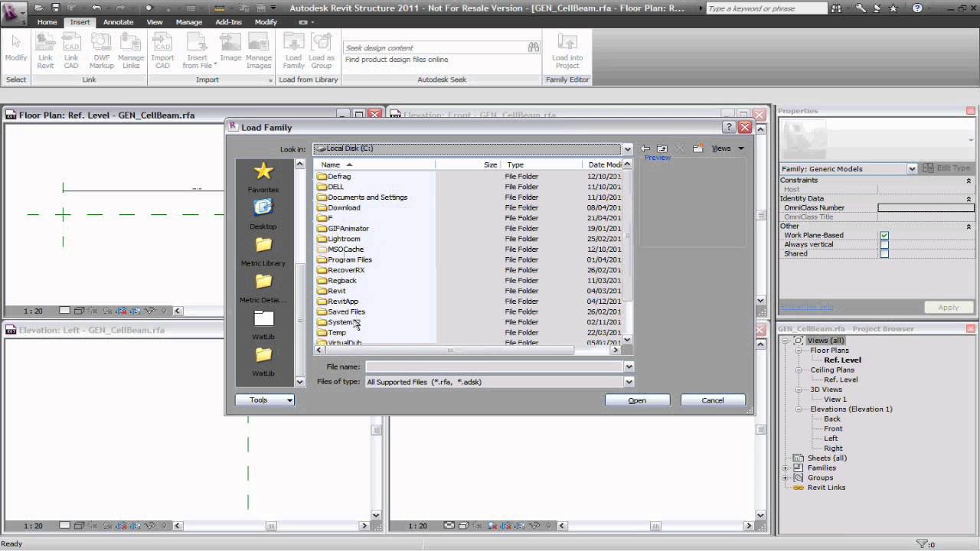Click the Cancel button in Load Family dialog

click(x=712, y=399)
